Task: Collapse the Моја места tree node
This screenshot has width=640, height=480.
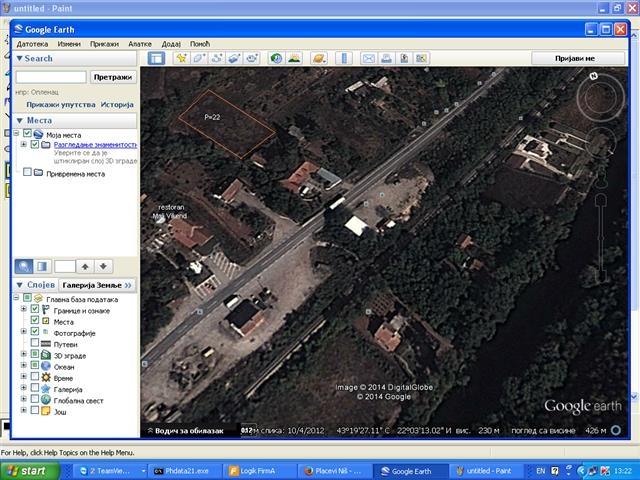Action: click(x=17, y=134)
